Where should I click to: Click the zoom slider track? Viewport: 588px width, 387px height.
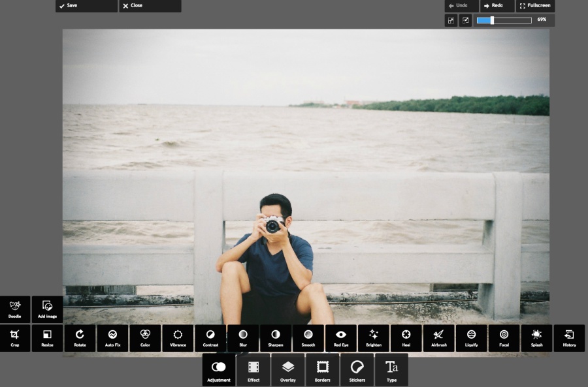[513, 20]
